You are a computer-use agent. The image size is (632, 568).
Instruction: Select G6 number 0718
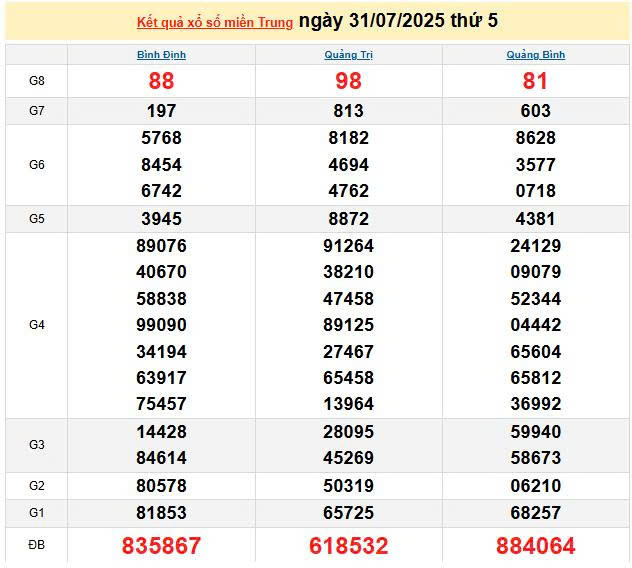click(536, 191)
